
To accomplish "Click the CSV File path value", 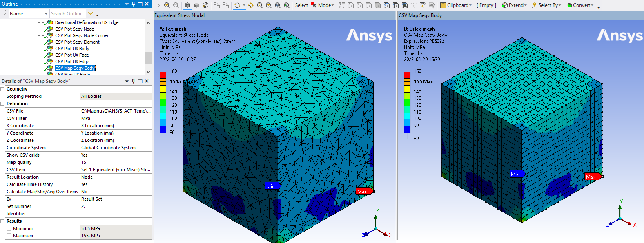I will [116, 111].
